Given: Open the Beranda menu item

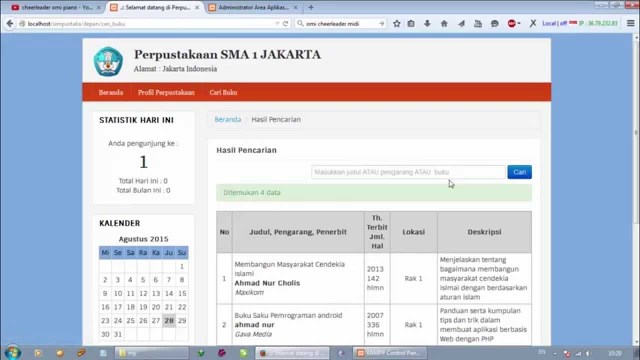Looking at the screenshot, I should coord(111,93).
